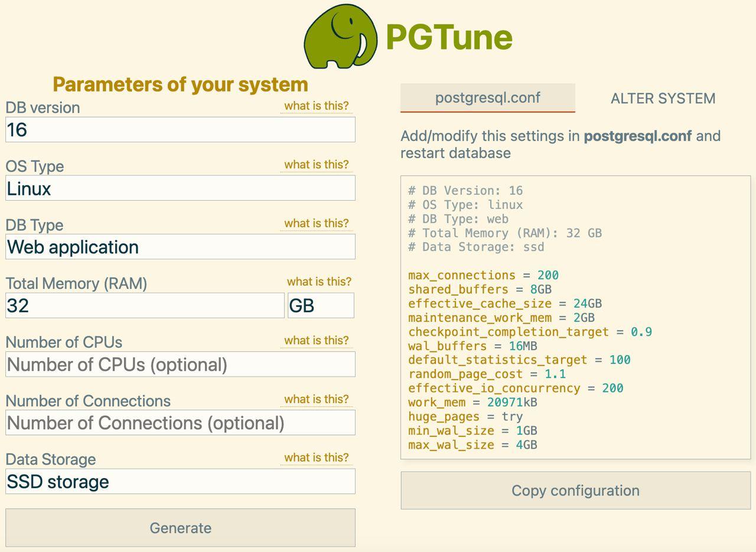Screen dimensions: 756x552
Task: Show "what is this?" help for DB Type
Action: coord(316,224)
